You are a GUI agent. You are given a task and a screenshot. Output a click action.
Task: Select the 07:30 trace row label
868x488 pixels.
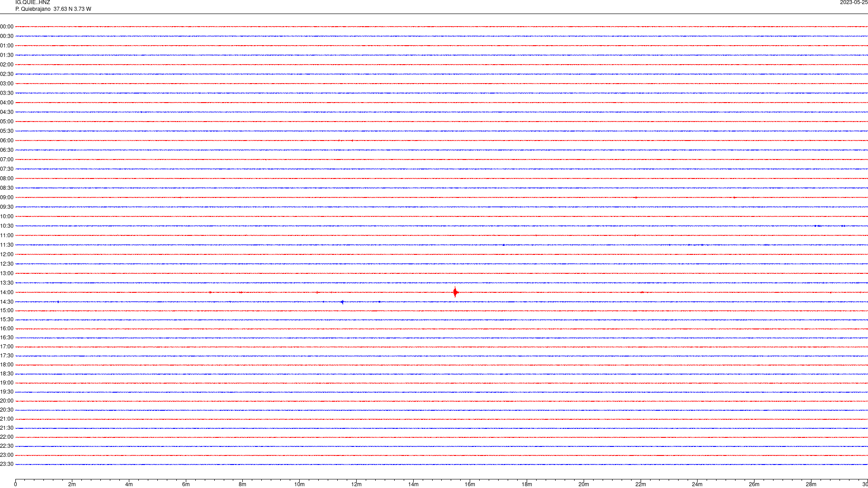[7, 169]
